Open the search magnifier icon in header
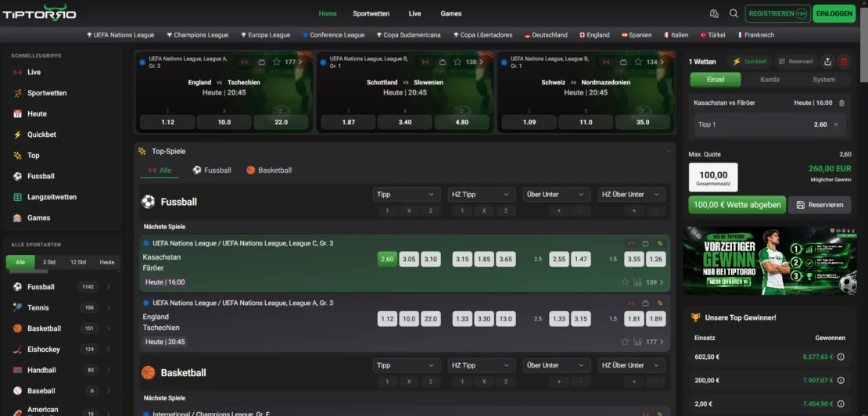 click(x=733, y=14)
